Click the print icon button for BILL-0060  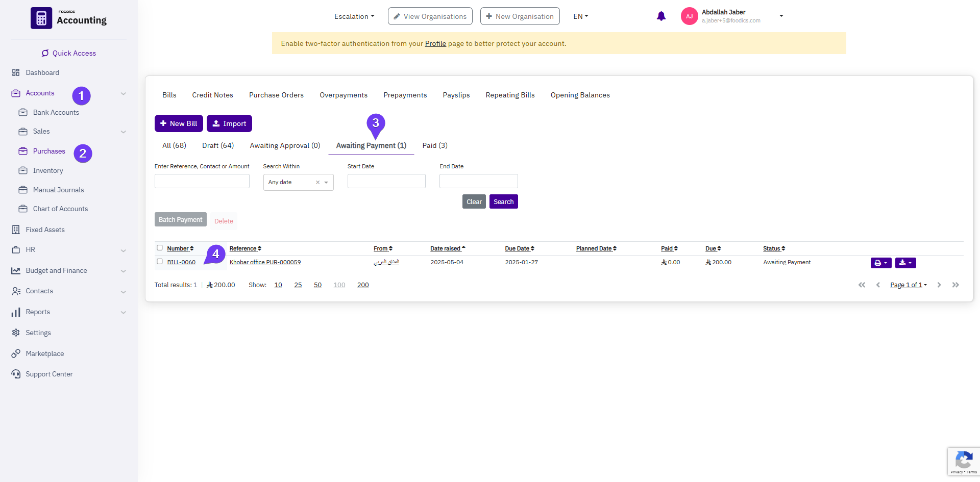point(880,263)
